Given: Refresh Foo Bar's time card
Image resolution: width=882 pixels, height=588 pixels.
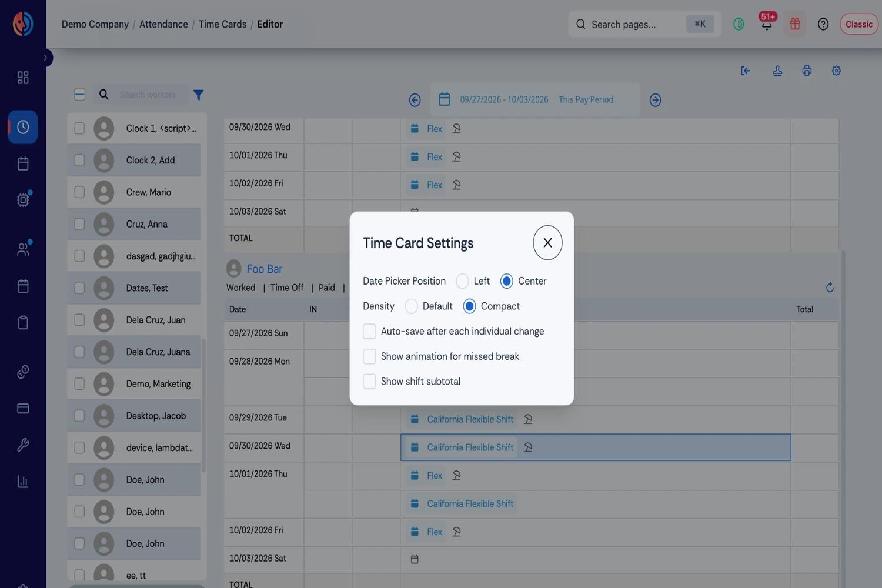Looking at the screenshot, I should (830, 288).
